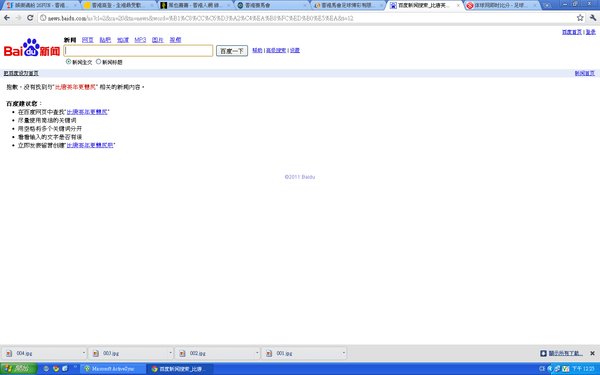Viewport: 600px width, 375px height.
Task: Expand the 003.jpg download dropdown arrow
Action: pyautogui.click(x=170, y=353)
